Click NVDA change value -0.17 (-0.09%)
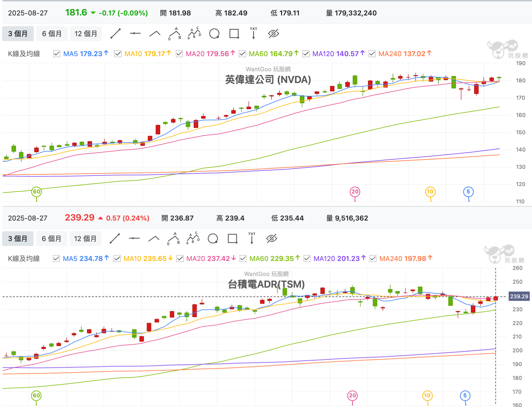The height and width of the screenshot is (407, 532). [x=123, y=13]
